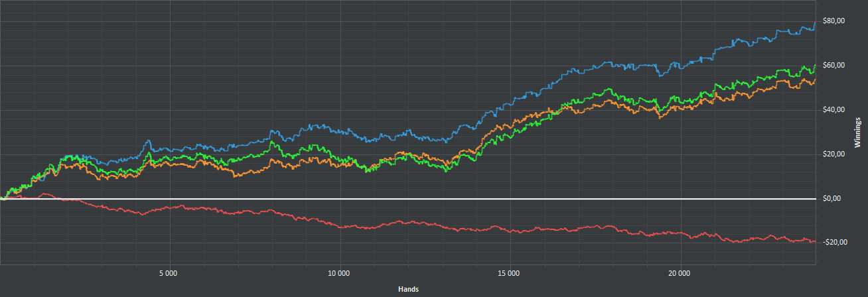This screenshot has height=297, width=868.
Task: Click the Winnings axis title
Action: [858, 132]
